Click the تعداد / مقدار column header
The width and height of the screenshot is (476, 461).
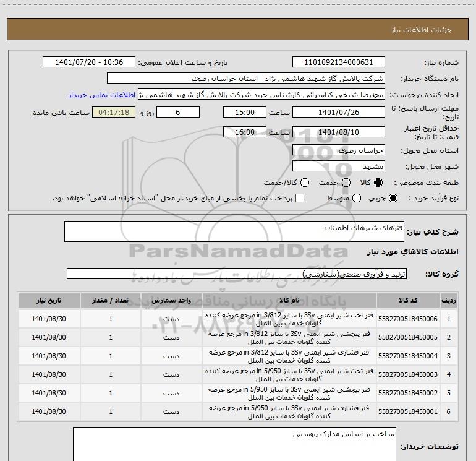tap(111, 301)
